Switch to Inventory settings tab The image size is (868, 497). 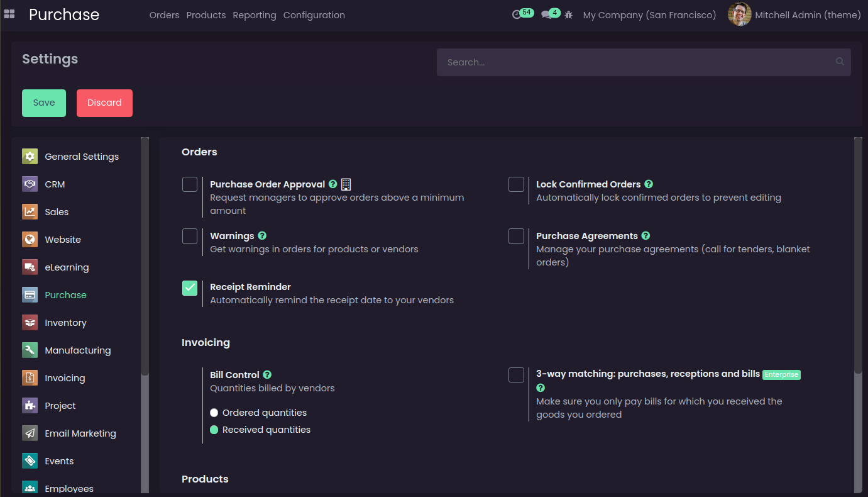click(65, 323)
